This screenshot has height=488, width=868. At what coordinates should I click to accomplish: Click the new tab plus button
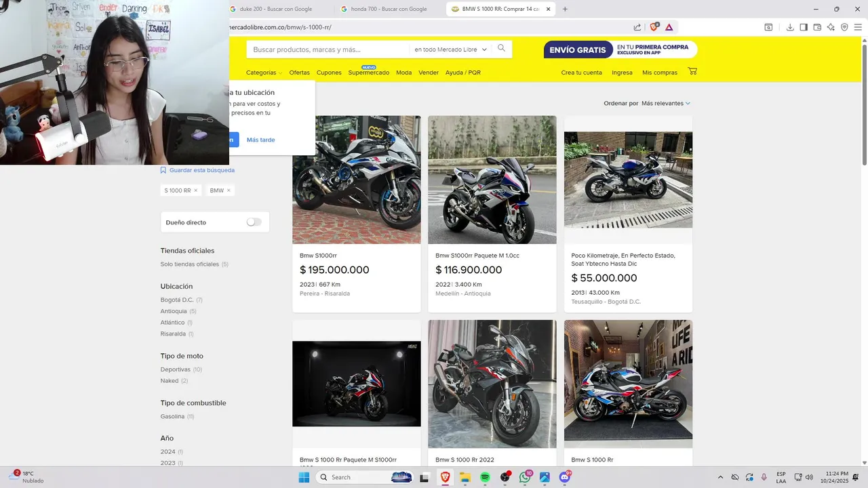pos(565,9)
